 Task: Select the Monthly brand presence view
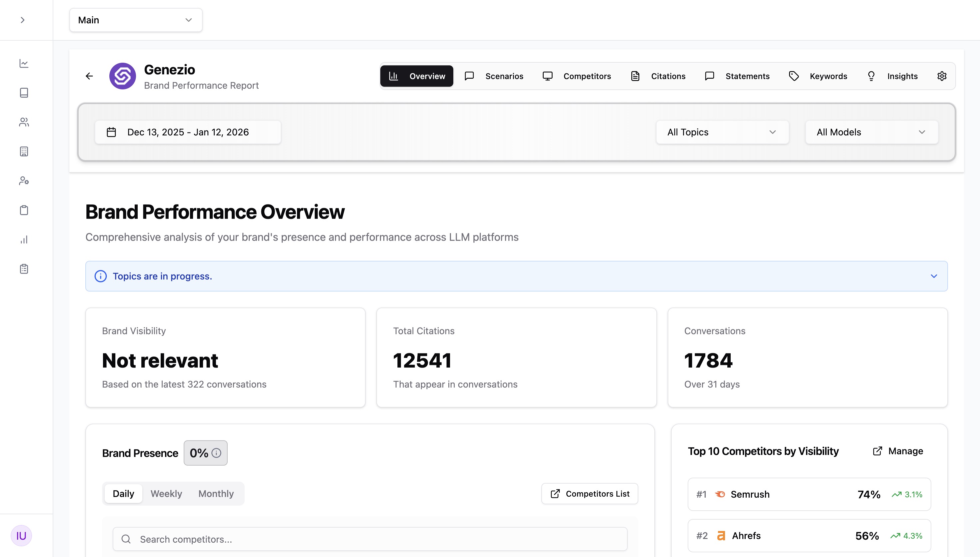pos(216,494)
